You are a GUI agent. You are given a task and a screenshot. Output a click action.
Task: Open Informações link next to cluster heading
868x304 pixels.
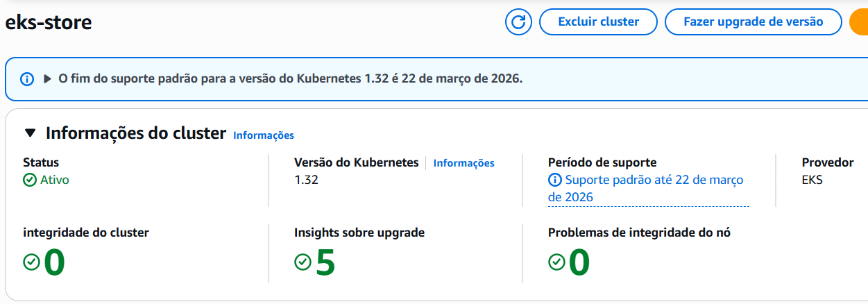pyautogui.click(x=264, y=135)
